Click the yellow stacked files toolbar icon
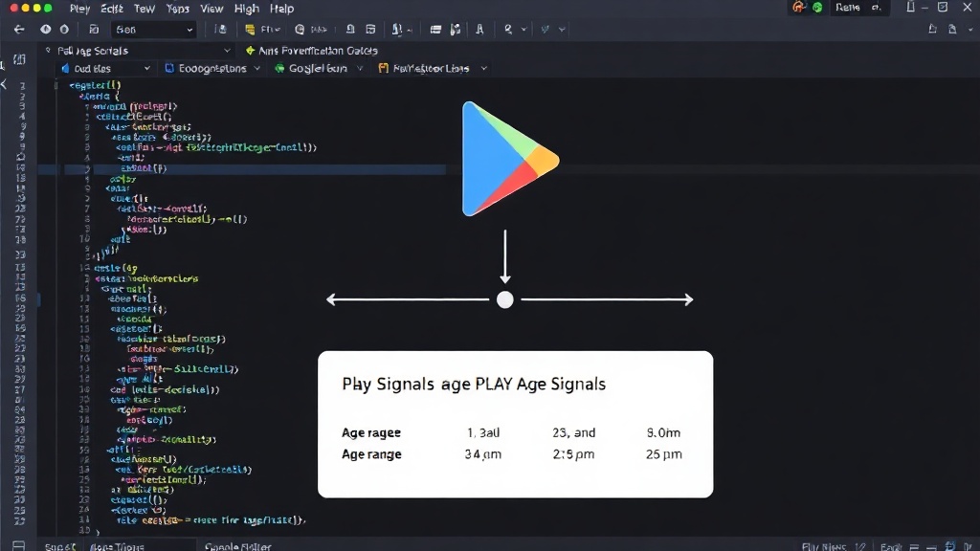The image size is (980, 551). pyautogui.click(x=250, y=30)
